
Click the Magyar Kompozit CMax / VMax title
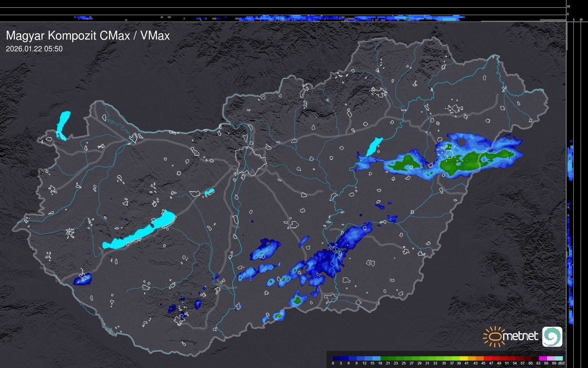click(88, 36)
